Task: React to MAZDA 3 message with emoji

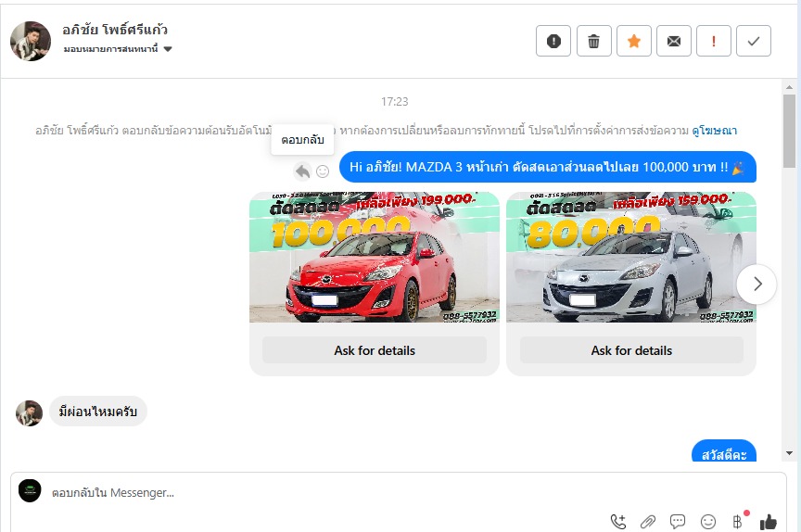Action: pos(323,171)
